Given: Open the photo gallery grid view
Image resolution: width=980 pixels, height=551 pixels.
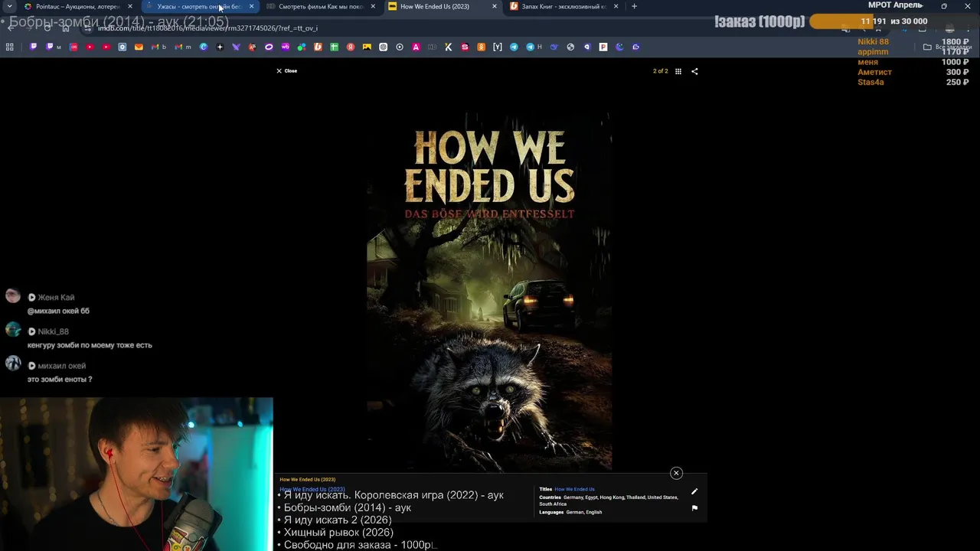Looking at the screenshot, I should pyautogui.click(x=678, y=71).
